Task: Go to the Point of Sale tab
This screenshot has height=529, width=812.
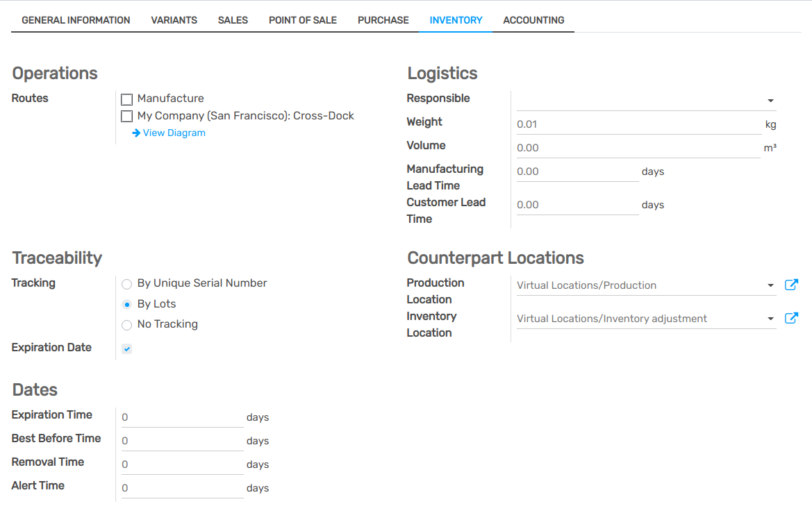Action: [303, 20]
